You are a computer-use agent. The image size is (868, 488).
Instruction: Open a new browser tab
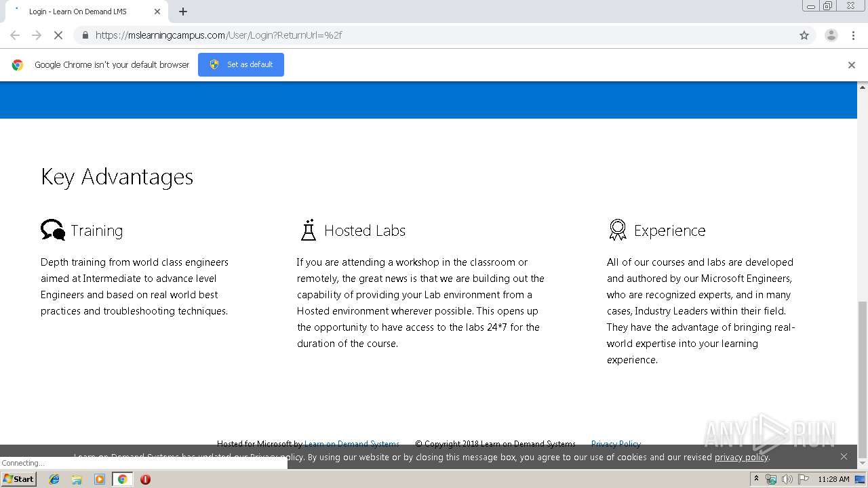coord(183,12)
